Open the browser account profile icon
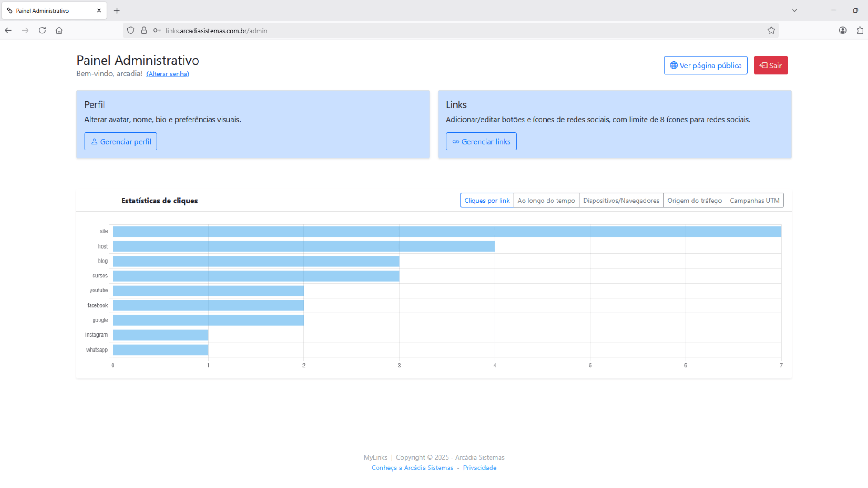Image resolution: width=868 pixels, height=488 pixels. click(x=843, y=30)
